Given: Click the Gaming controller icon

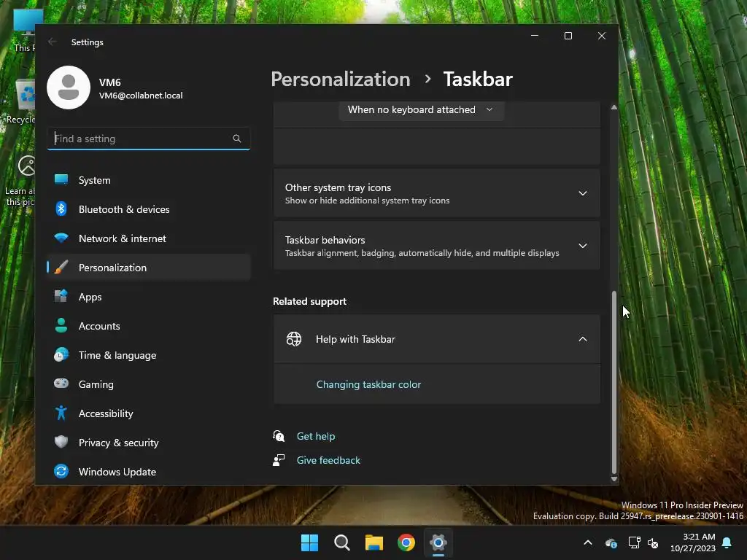Looking at the screenshot, I should [x=61, y=384].
